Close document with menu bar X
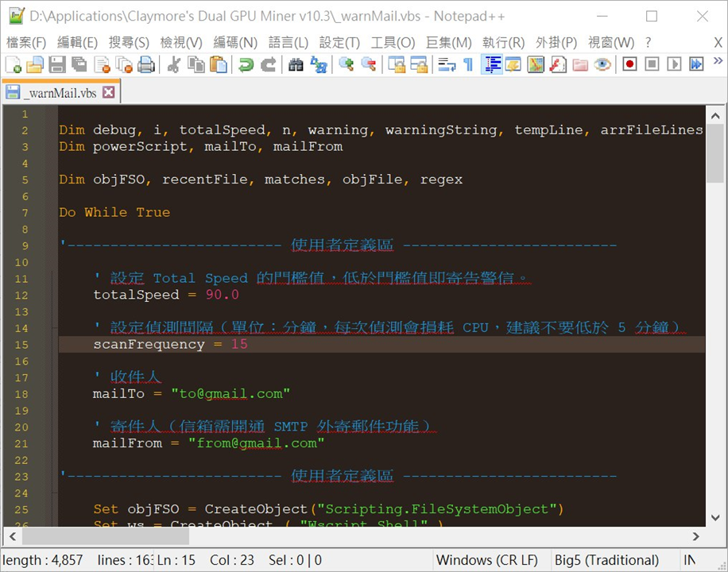The image size is (728, 572). pos(718,43)
